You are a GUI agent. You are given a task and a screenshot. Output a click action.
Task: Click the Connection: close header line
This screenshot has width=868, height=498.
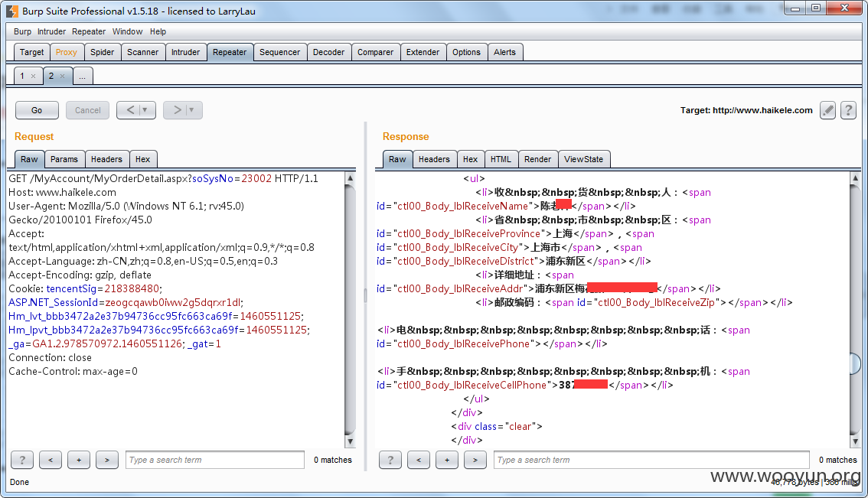point(50,357)
